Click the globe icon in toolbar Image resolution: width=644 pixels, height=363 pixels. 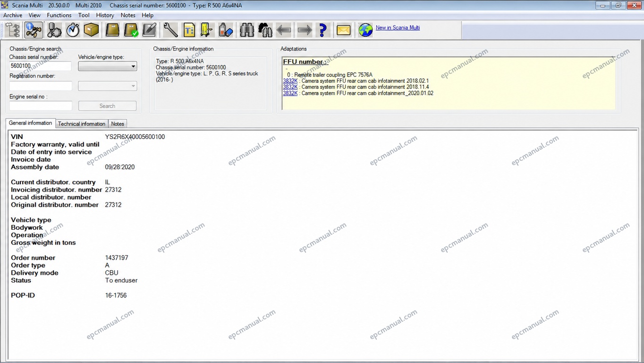point(365,30)
